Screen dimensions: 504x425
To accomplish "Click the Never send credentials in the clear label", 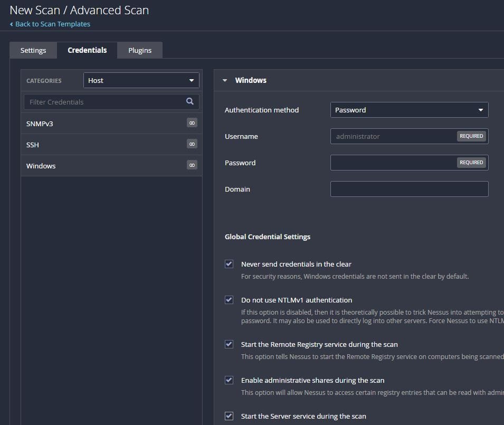I will coord(296,265).
